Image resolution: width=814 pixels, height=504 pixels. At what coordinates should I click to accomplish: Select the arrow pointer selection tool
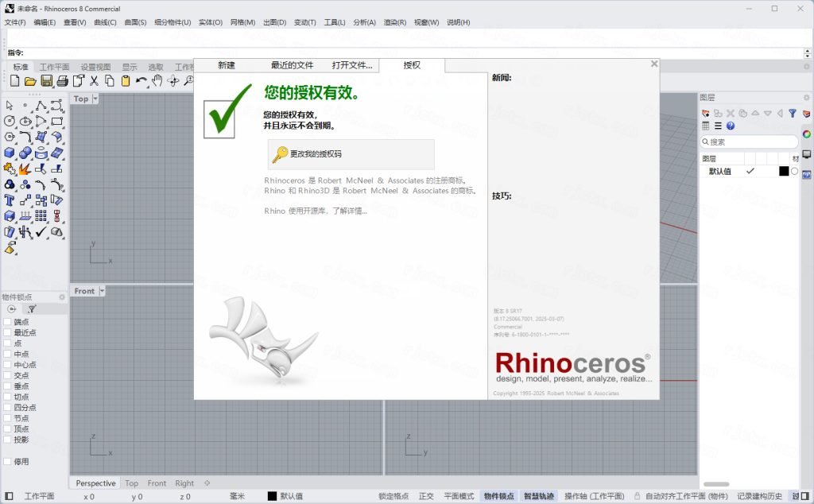click(x=10, y=106)
